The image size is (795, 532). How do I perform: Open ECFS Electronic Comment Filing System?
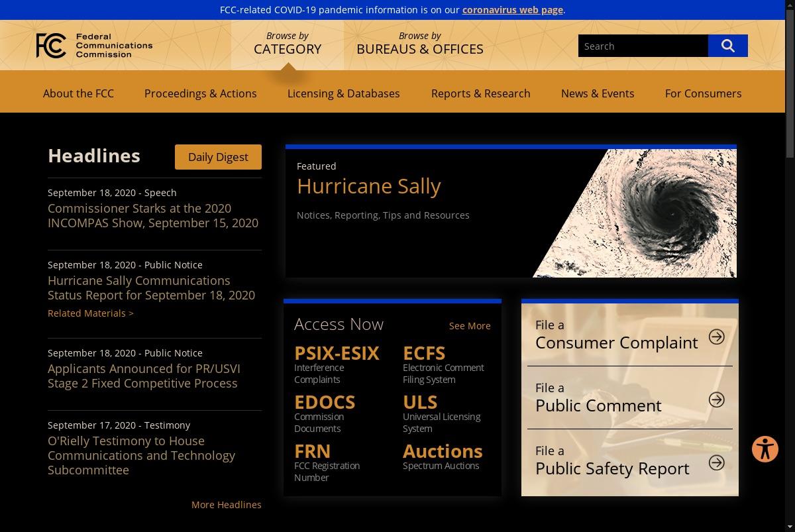tap(443, 364)
